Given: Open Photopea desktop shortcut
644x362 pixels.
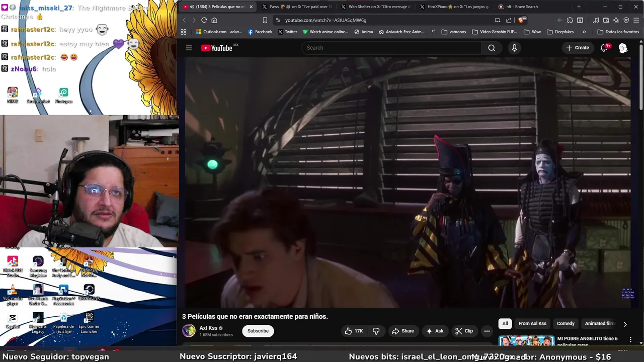Looking at the screenshot, I should pyautogui.click(x=63, y=95).
